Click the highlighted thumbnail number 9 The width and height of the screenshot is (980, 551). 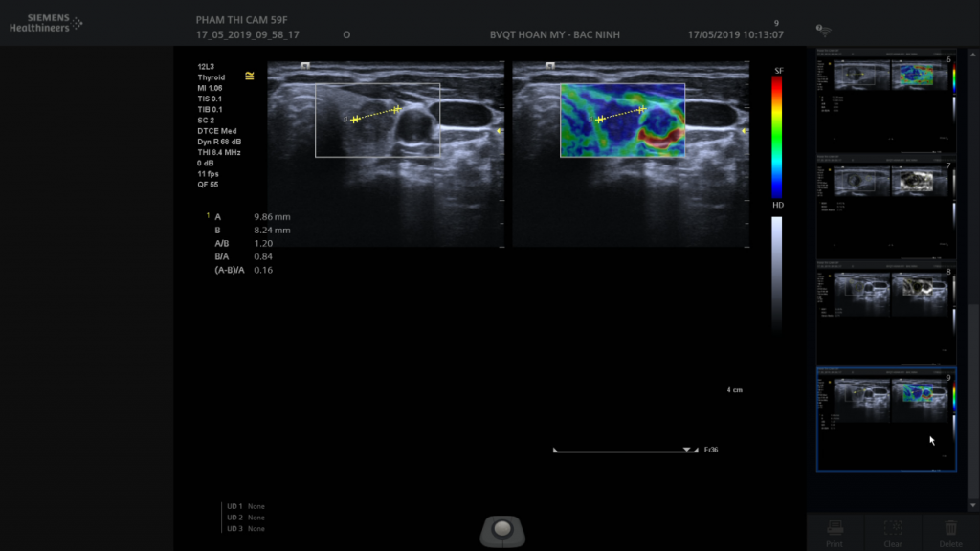coord(885,418)
